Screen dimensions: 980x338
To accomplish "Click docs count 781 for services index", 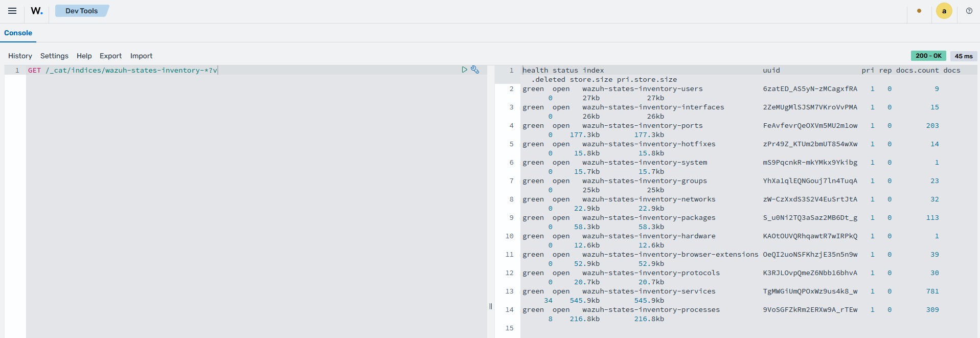I will point(932,291).
